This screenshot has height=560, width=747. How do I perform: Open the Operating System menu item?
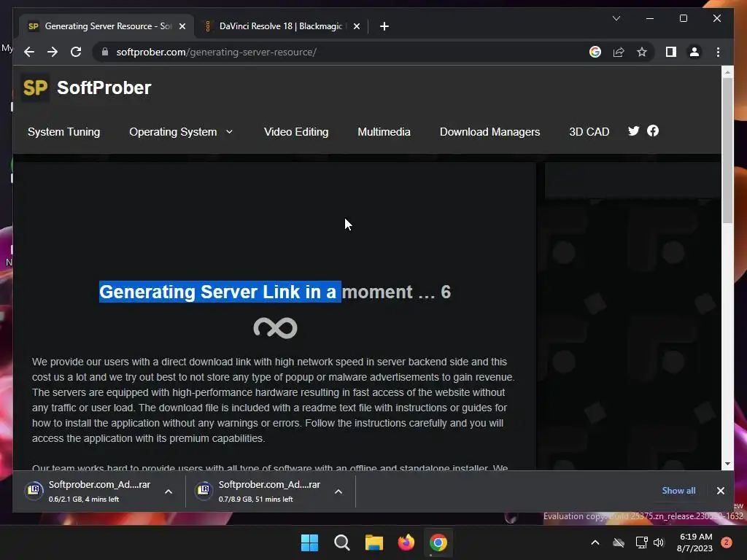173,132
